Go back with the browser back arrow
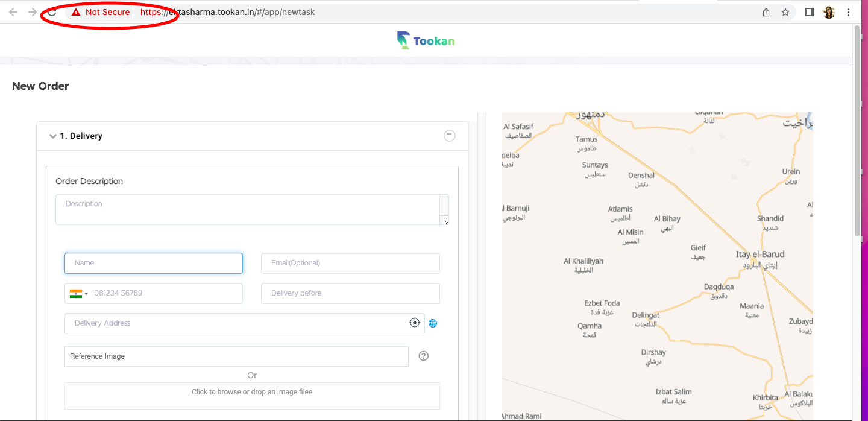This screenshot has height=421, width=868. coord(13,12)
